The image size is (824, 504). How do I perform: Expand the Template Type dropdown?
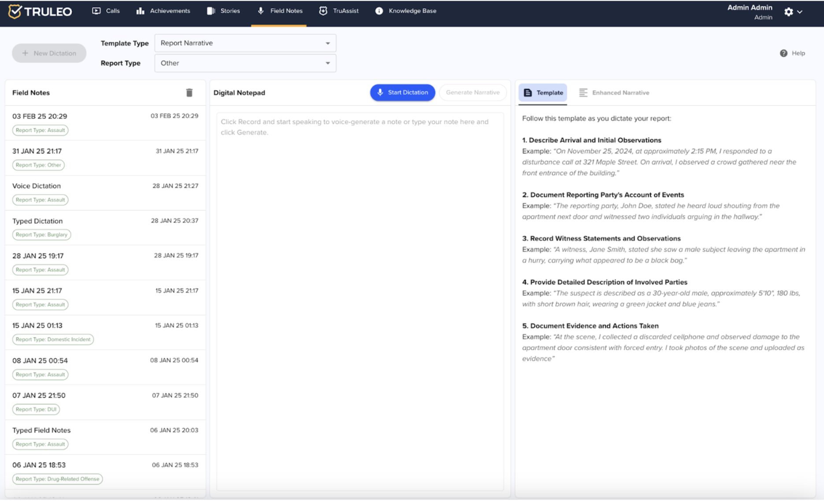pyautogui.click(x=245, y=43)
